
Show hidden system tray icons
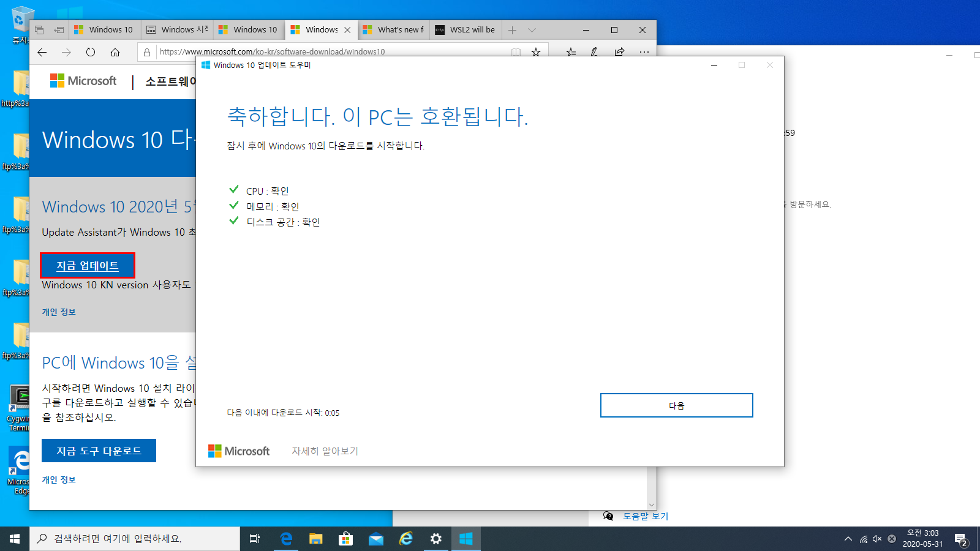point(848,539)
